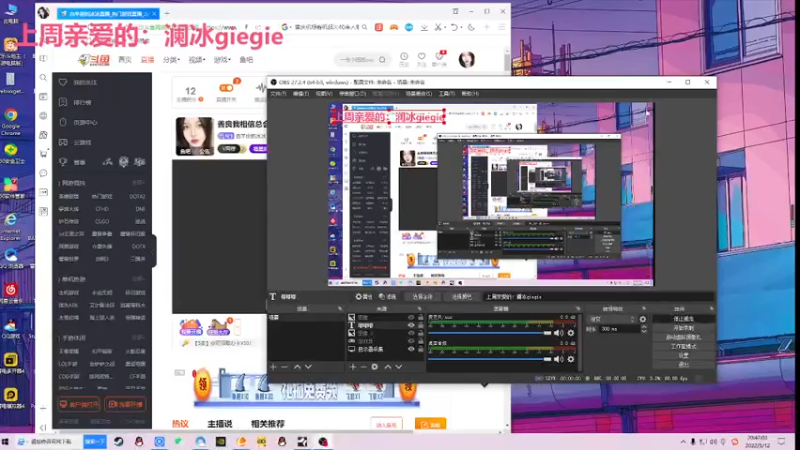Click the select color button in OBS toolbar

[x=462, y=296]
